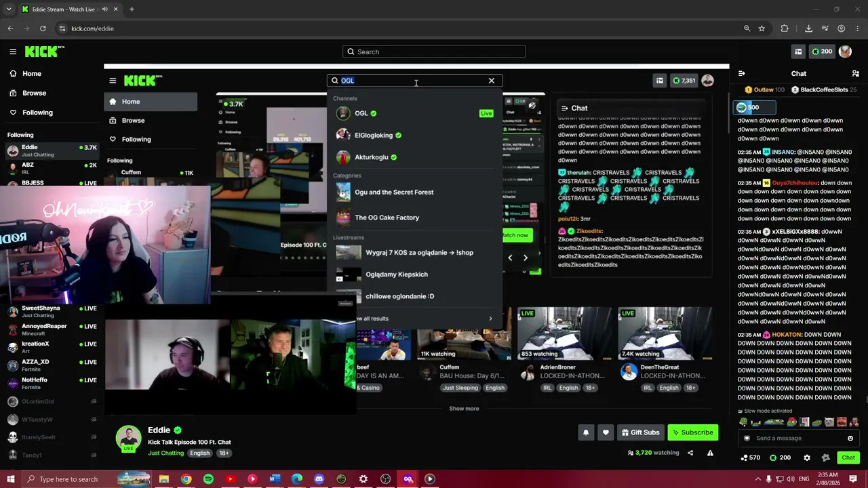This screenshot has width=868, height=488.
Task: Select the ElGlogloking channel result
Action: [414, 135]
